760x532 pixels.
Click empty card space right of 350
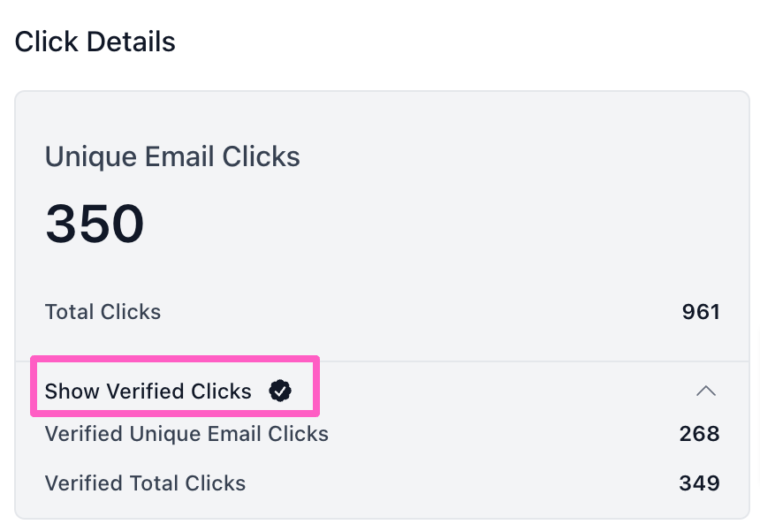pos(442,223)
